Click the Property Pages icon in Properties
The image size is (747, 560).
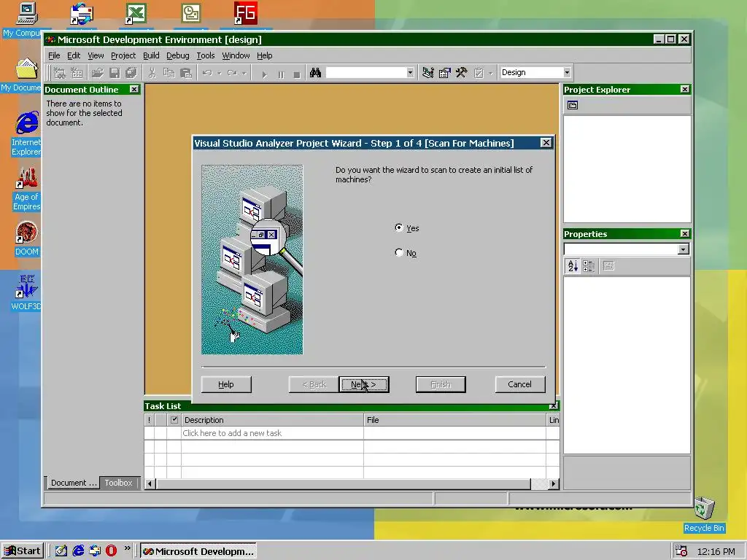608,265
